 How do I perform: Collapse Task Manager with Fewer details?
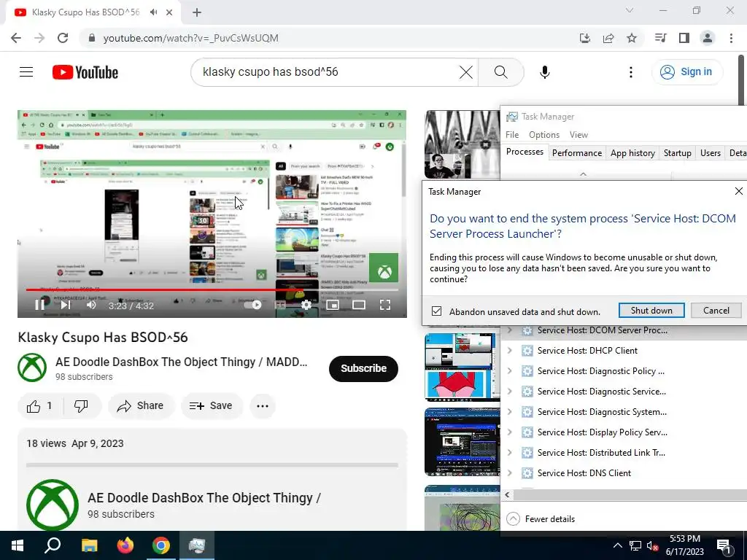pyautogui.click(x=541, y=518)
